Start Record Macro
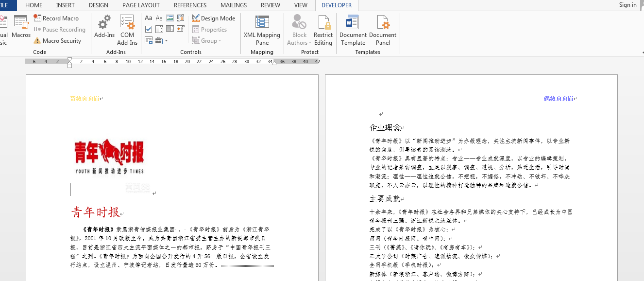Screen dimensions: 644x281 (56, 18)
